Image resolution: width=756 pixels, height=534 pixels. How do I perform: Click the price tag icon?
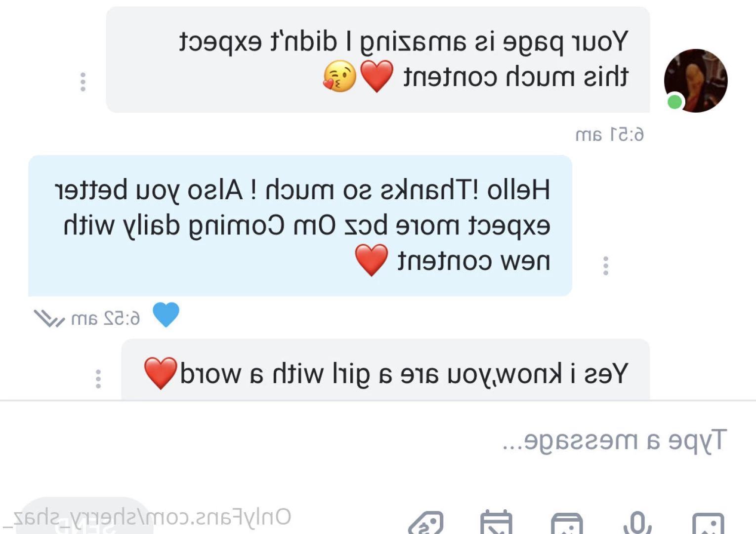point(426,523)
